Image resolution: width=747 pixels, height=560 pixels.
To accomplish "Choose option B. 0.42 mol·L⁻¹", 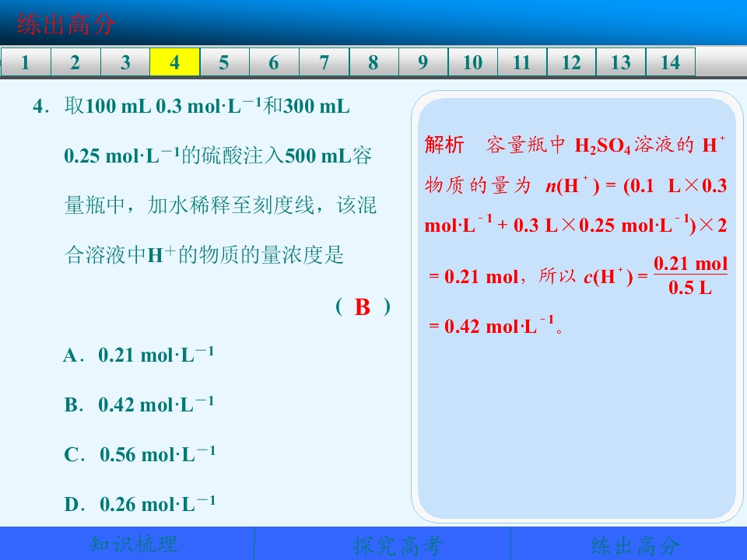I will pyautogui.click(x=139, y=404).
